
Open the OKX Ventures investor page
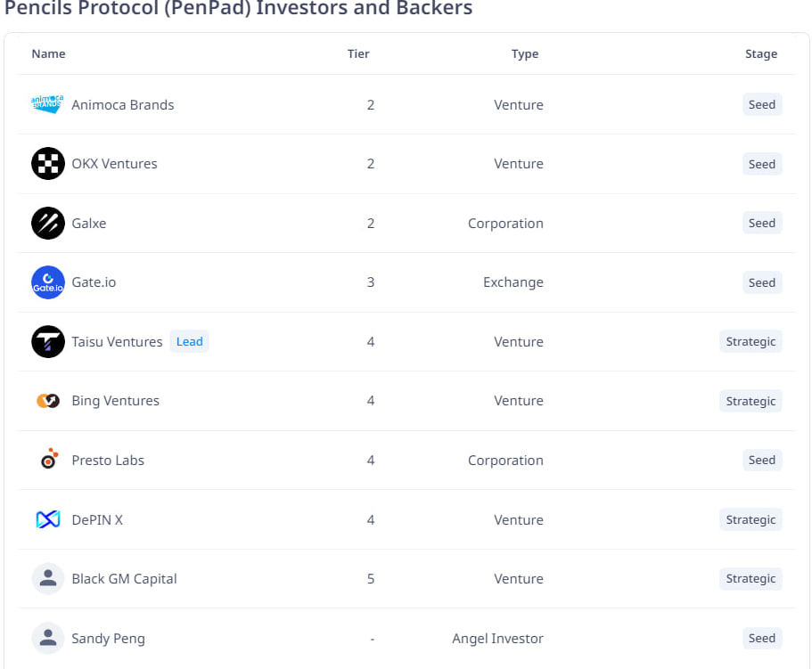[x=114, y=164]
